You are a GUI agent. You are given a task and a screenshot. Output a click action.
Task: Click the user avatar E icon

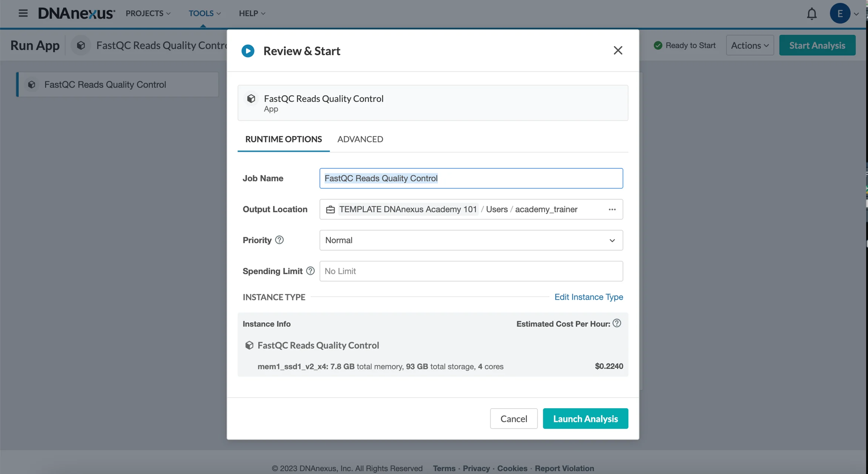click(x=840, y=14)
